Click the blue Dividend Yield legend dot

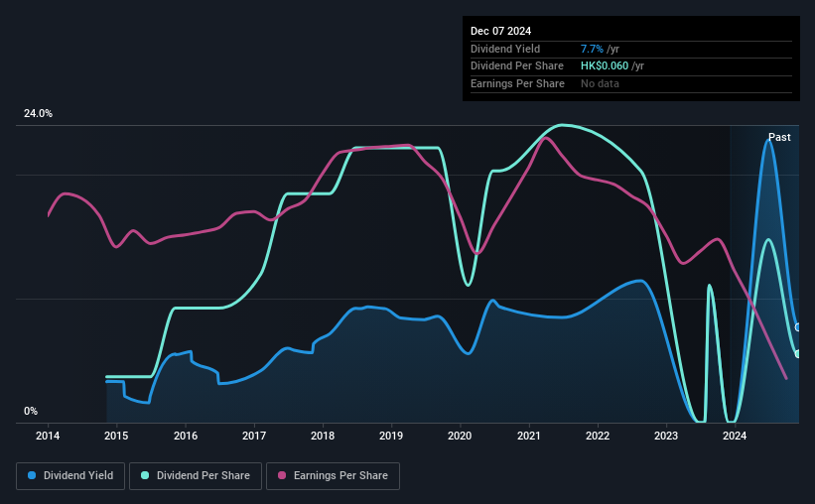[x=32, y=475]
